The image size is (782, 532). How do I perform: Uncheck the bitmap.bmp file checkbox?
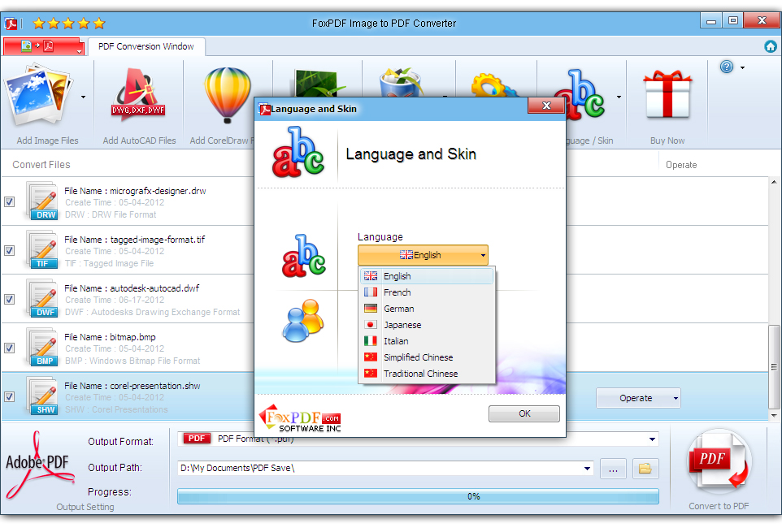tap(10, 348)
